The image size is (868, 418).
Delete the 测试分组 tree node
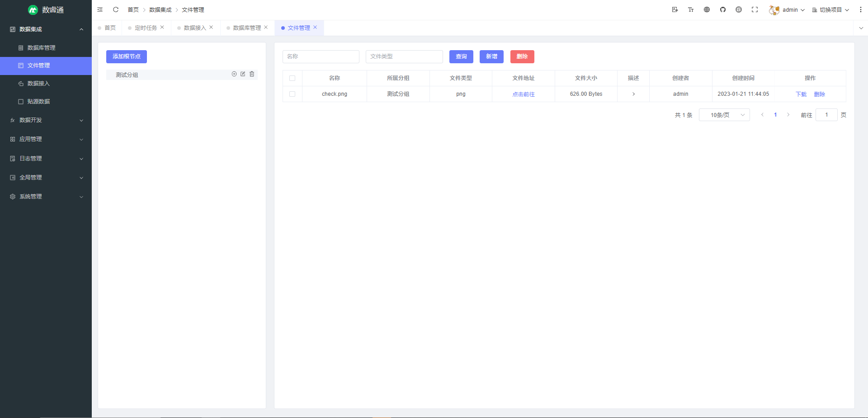252,74
